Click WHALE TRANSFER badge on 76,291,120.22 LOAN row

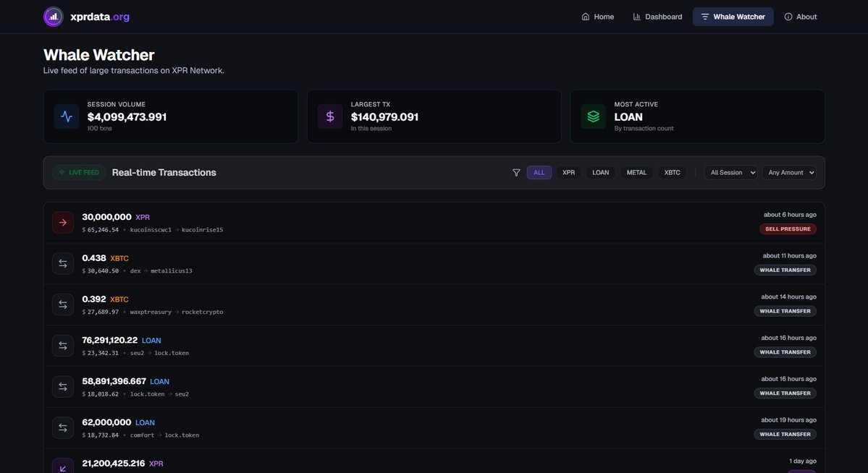point(785,351)
